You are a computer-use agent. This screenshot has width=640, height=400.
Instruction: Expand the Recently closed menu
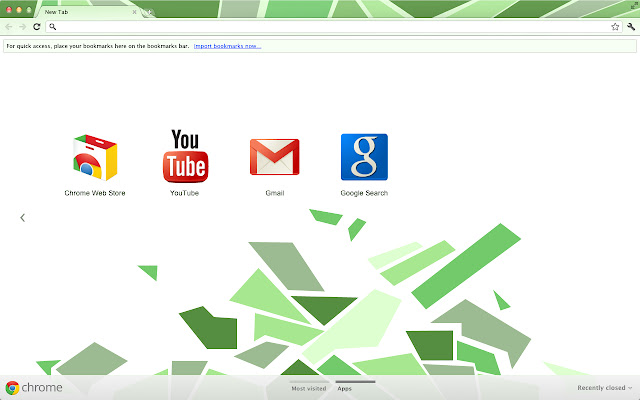[604, 388]
